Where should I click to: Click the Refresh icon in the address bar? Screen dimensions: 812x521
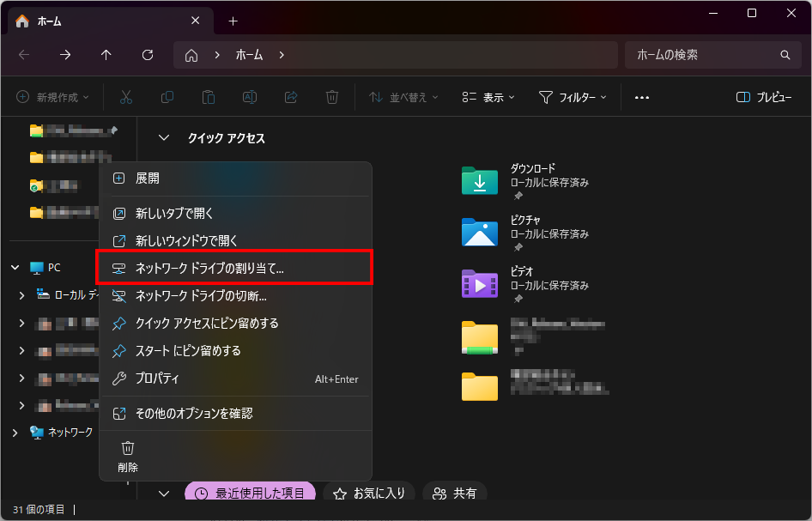point(147,54)
